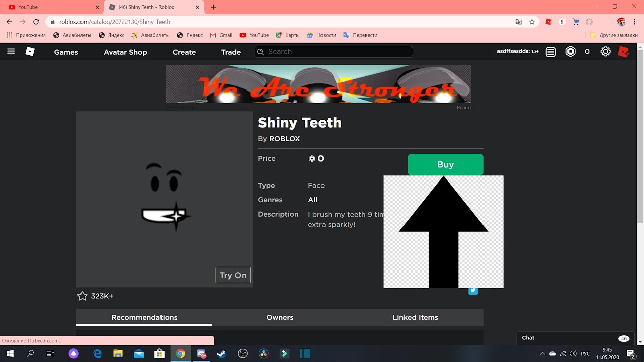Report the advertisement banner

464,108
